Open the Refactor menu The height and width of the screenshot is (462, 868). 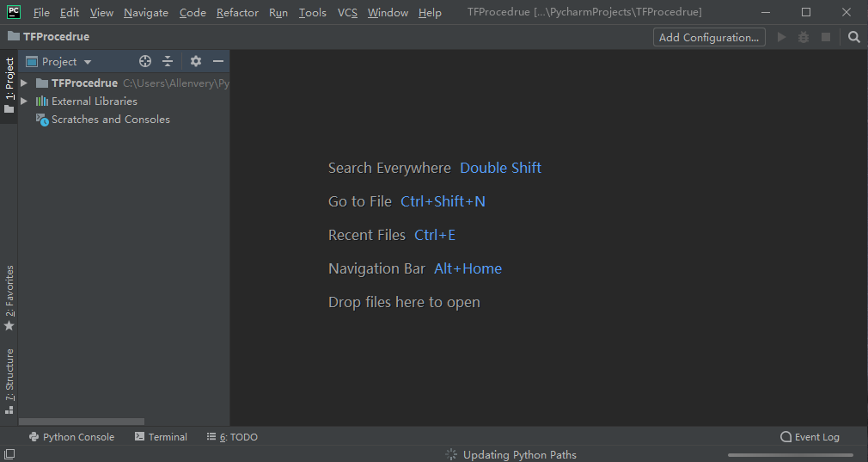click(237, 12)
